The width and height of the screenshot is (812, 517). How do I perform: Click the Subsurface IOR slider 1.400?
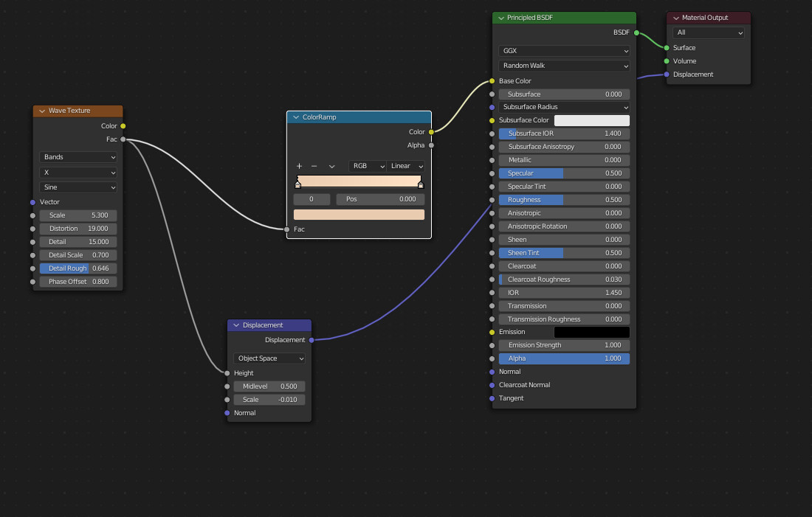pyautogui.click(x=564, y=133)
